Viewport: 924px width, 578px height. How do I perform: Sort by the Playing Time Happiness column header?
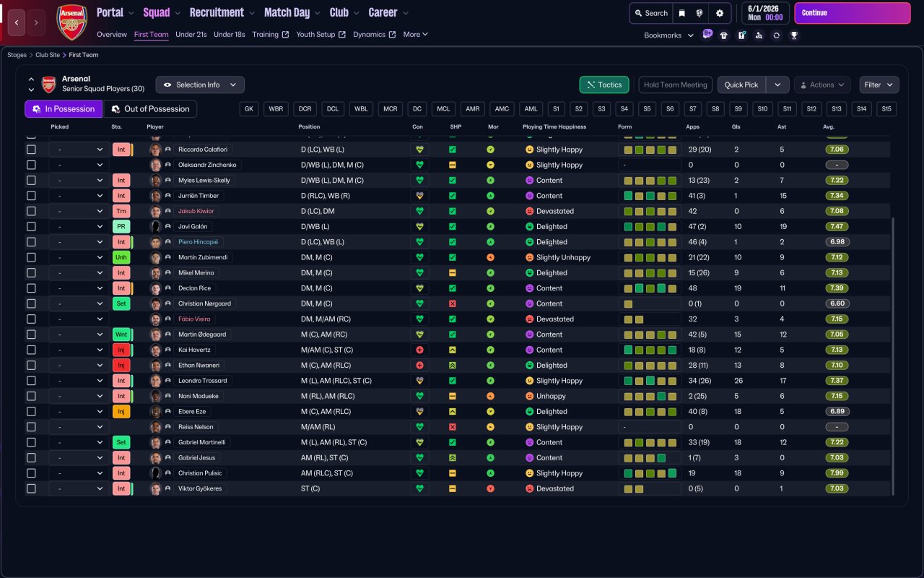point(554,127)
